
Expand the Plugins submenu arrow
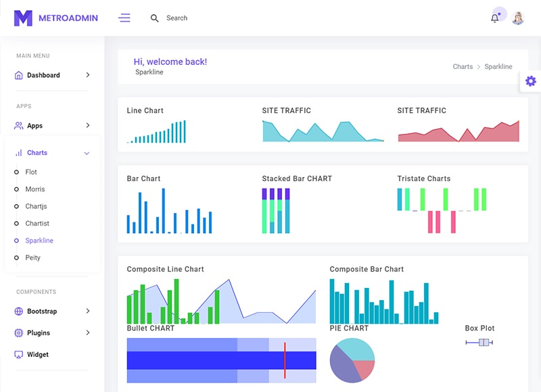coord(88,333)
